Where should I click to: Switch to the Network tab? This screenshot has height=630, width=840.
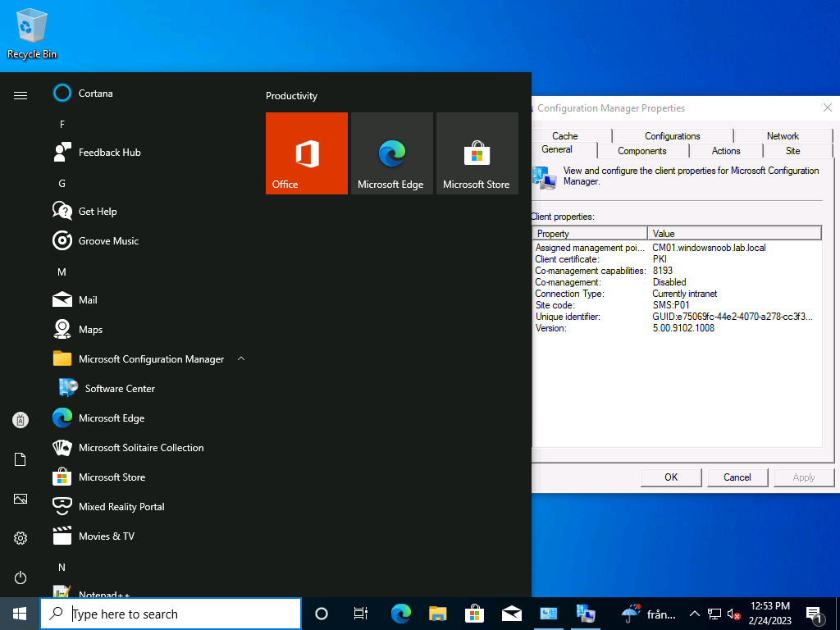click(783, 136)
